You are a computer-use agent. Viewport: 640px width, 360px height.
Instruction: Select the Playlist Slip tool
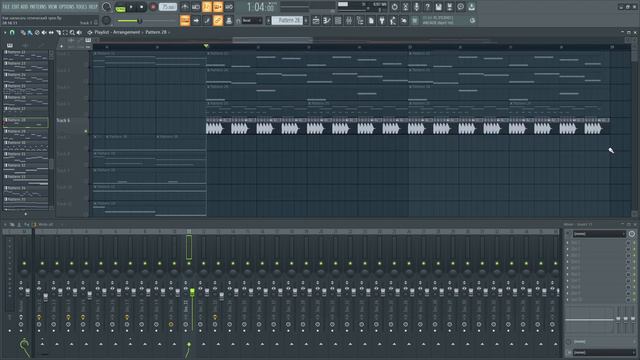[x=51, y=32]
